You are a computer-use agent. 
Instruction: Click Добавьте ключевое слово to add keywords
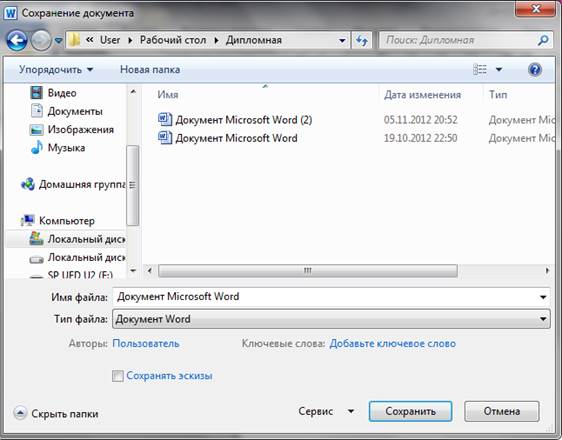point(392,343)
